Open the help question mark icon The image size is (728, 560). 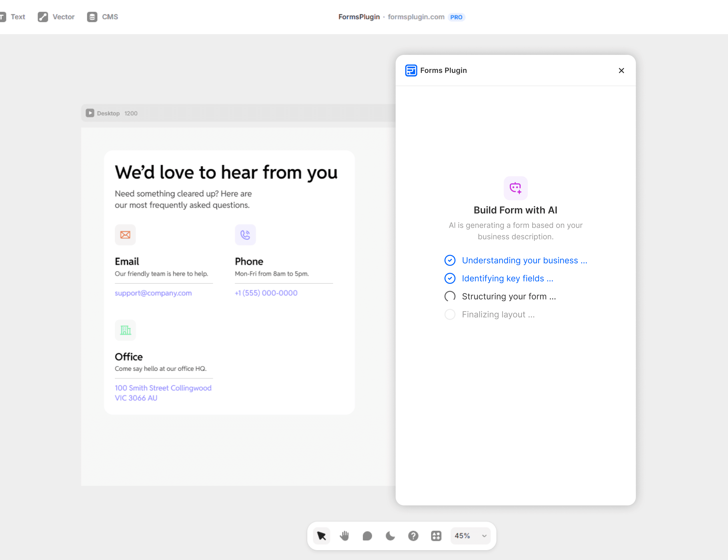(413, 536)
